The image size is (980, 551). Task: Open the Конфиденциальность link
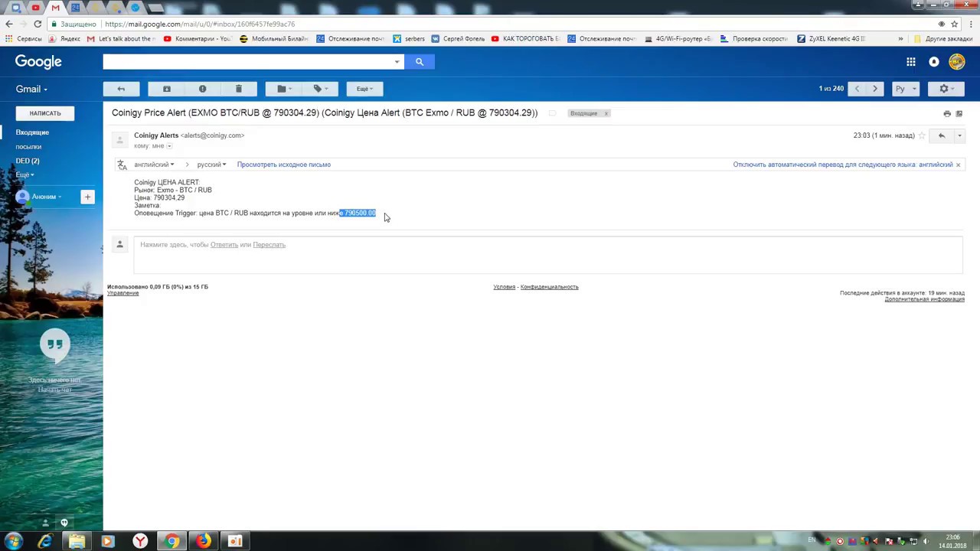point(549,287)
